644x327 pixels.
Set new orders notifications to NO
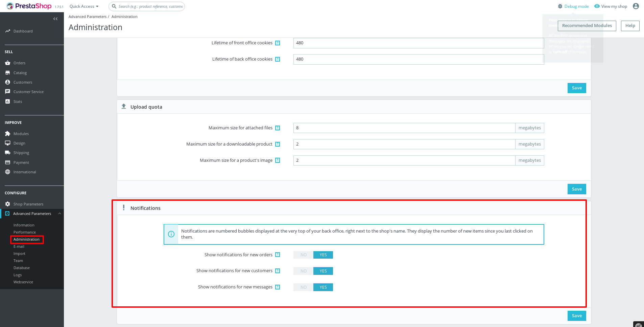[x=304, y=255]
